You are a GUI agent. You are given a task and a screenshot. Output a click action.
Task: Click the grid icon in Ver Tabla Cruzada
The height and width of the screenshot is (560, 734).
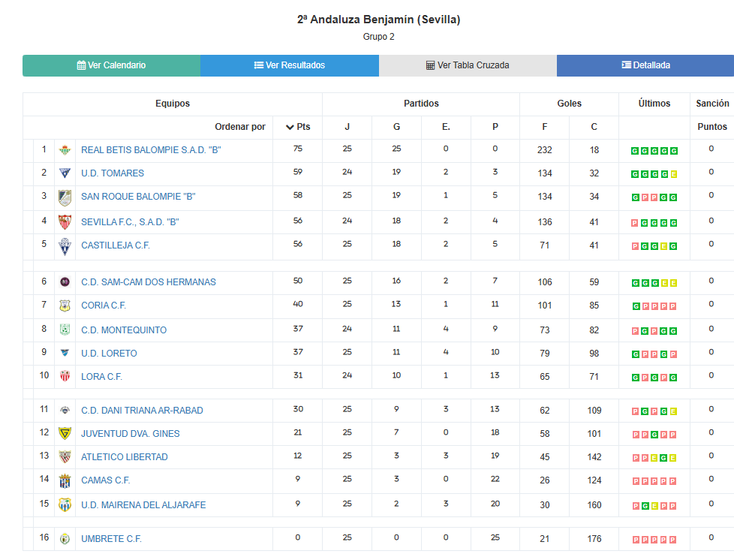tap(430, 65)
